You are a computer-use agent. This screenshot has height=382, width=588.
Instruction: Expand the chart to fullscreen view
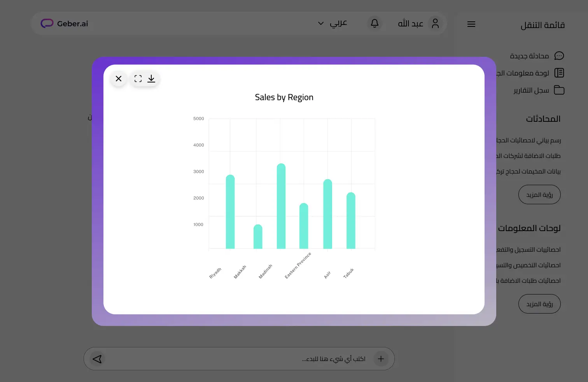(138, 79)
